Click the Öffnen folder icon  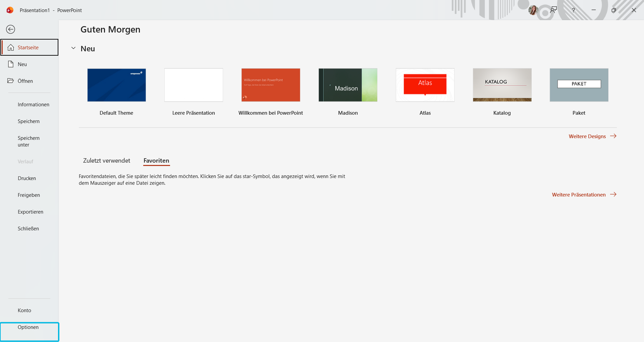tap(11, 81)
